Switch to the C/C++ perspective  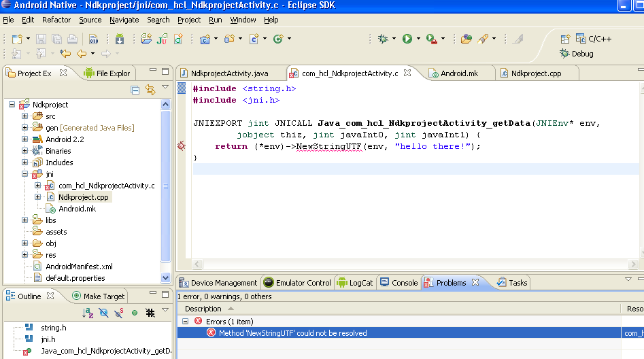(594, 39)
